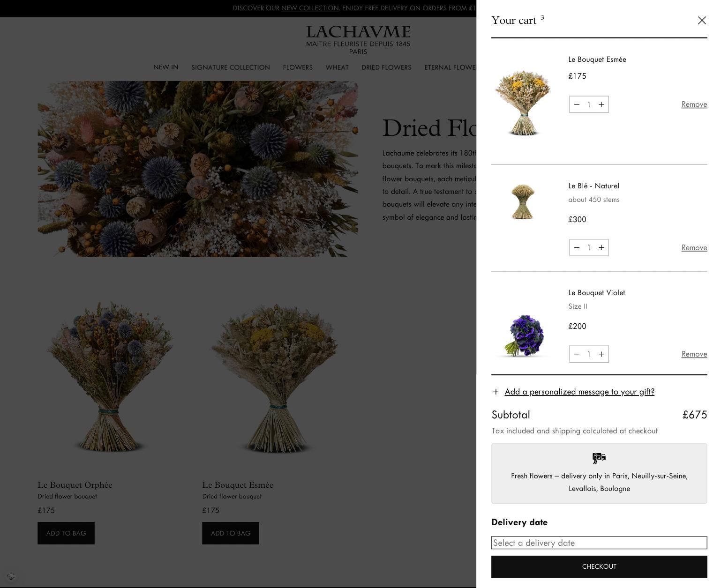Go to the SIGNATURE COLLECTION menu
Image resolution: width=721 pixels, height=588 pixels.
pos(231,67)
